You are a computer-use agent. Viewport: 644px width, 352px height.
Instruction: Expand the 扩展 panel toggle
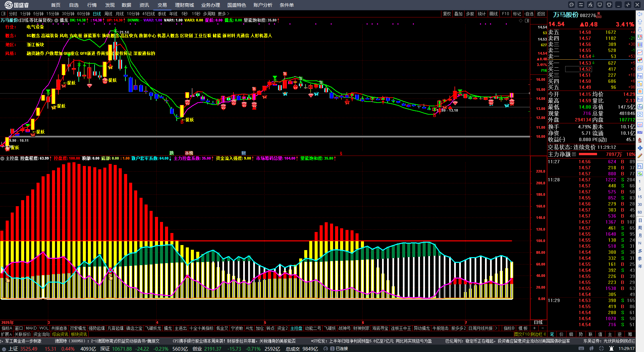tap(6, 334)
